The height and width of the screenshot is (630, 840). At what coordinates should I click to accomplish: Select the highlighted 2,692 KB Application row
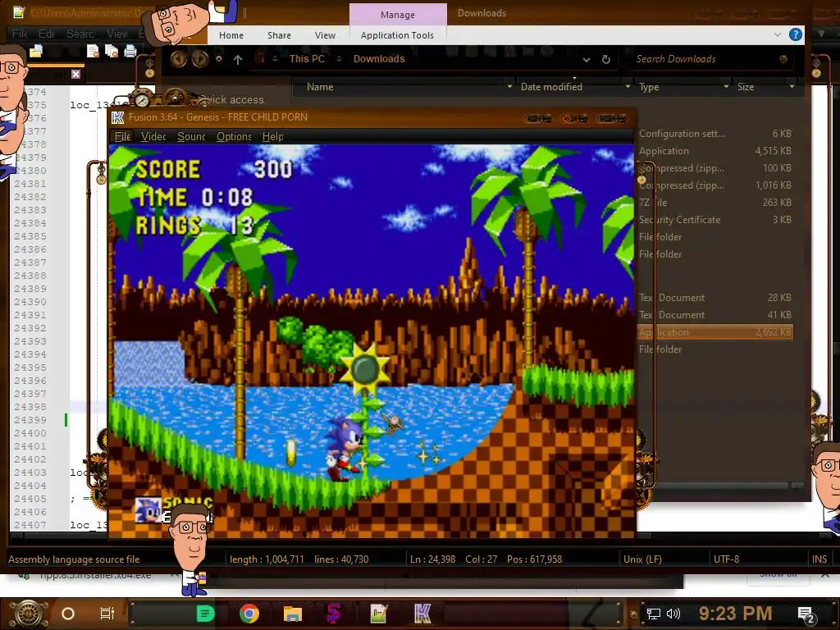(x=715, y=331)
